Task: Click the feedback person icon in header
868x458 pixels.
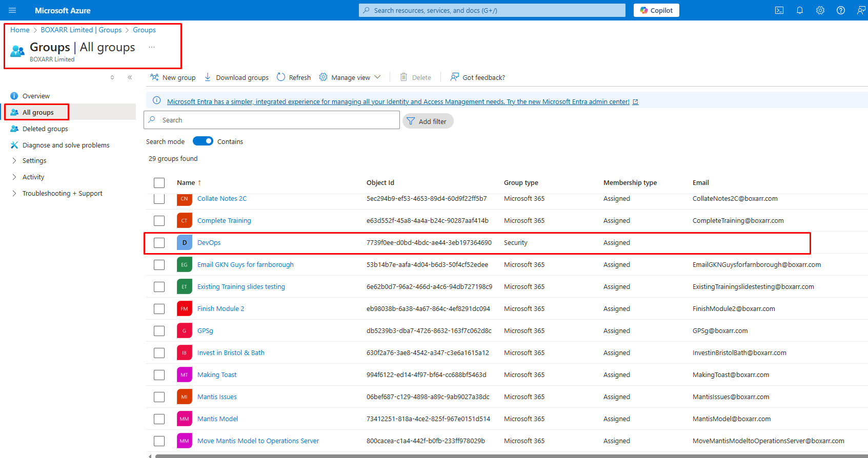Action: point(861,10)
